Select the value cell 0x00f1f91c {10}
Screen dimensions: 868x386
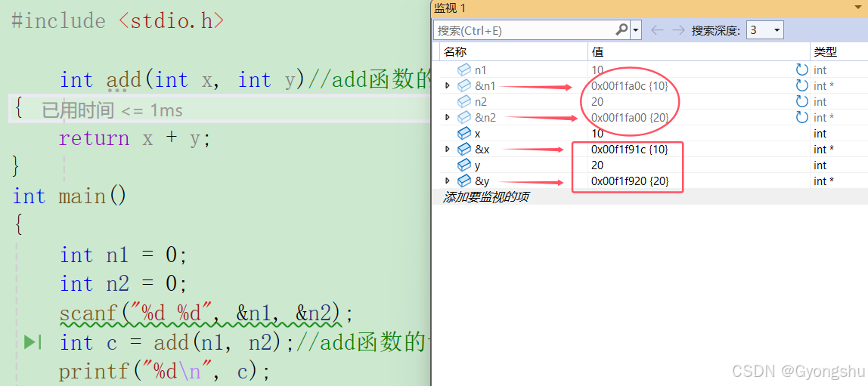(x=629, y=150)
